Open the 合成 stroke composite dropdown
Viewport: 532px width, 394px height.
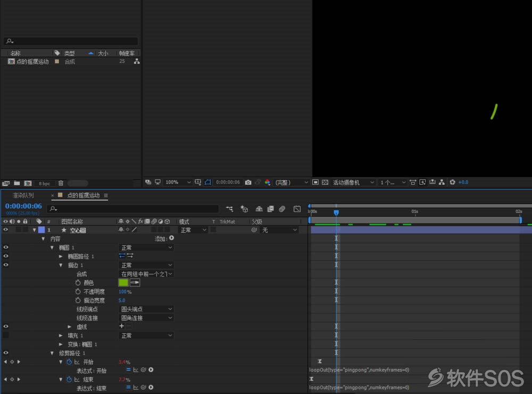click(x=146, y=274)
